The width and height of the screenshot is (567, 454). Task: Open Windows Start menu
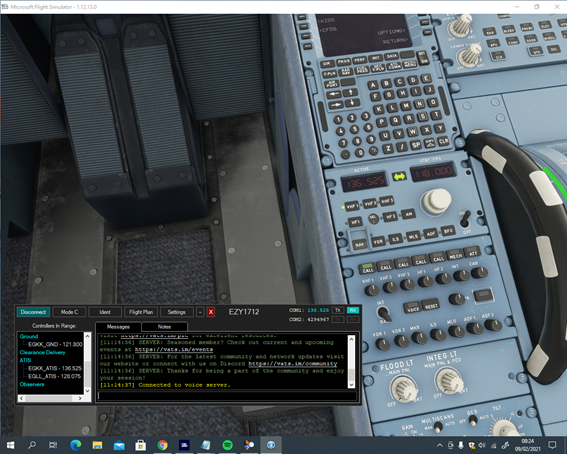pyautogui.click(x=10, y=445)
